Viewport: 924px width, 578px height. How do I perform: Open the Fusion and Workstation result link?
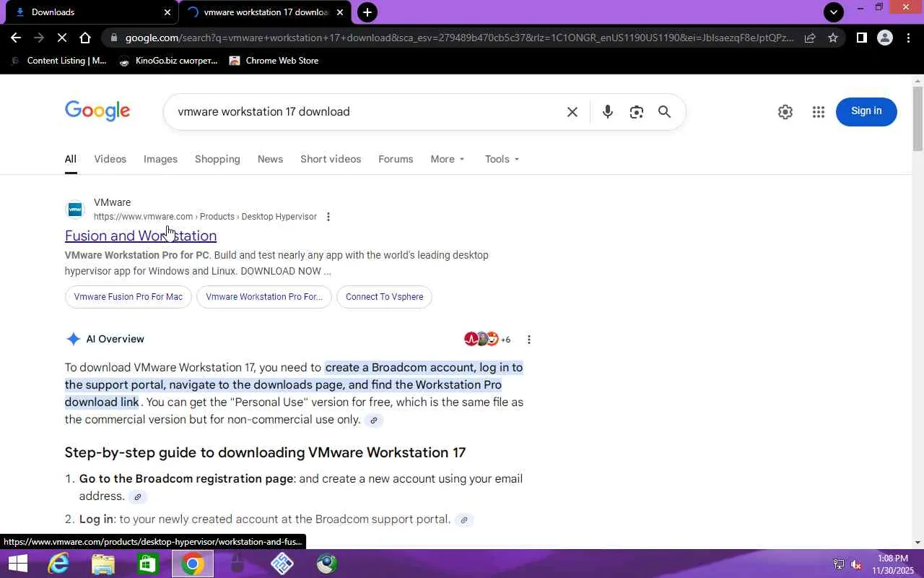[141, 236]
